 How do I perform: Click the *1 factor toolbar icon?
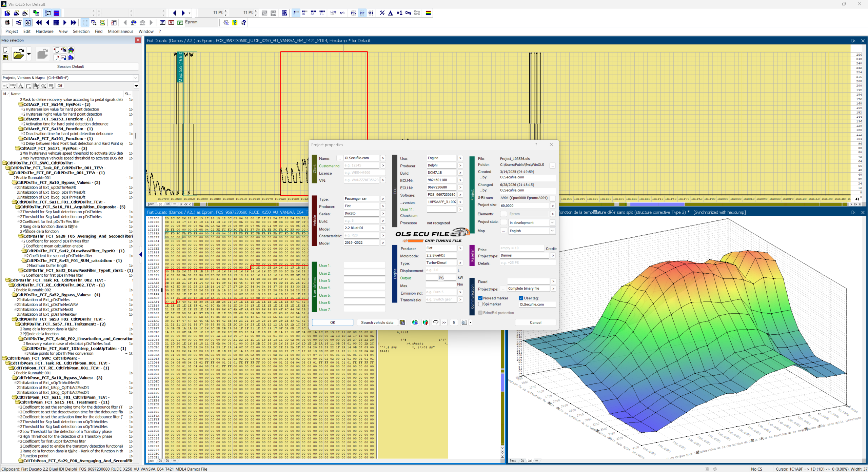pyautogui.click(x=399, y=13)
